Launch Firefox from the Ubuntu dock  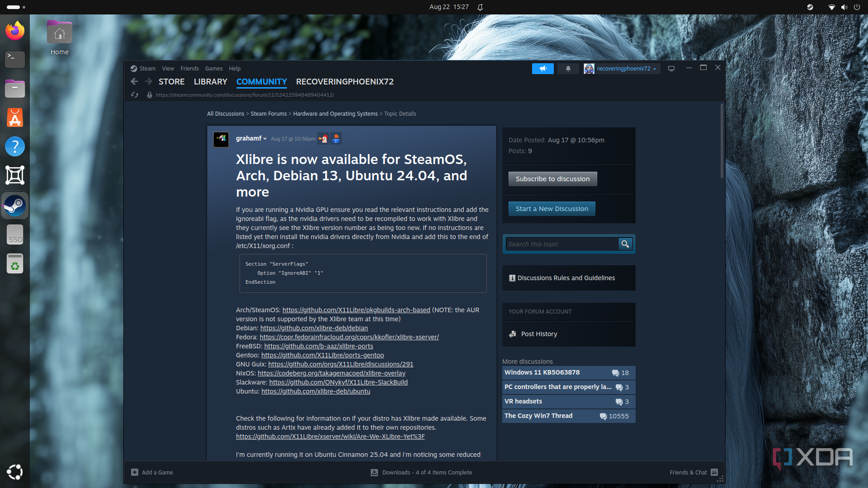point(15,31)
